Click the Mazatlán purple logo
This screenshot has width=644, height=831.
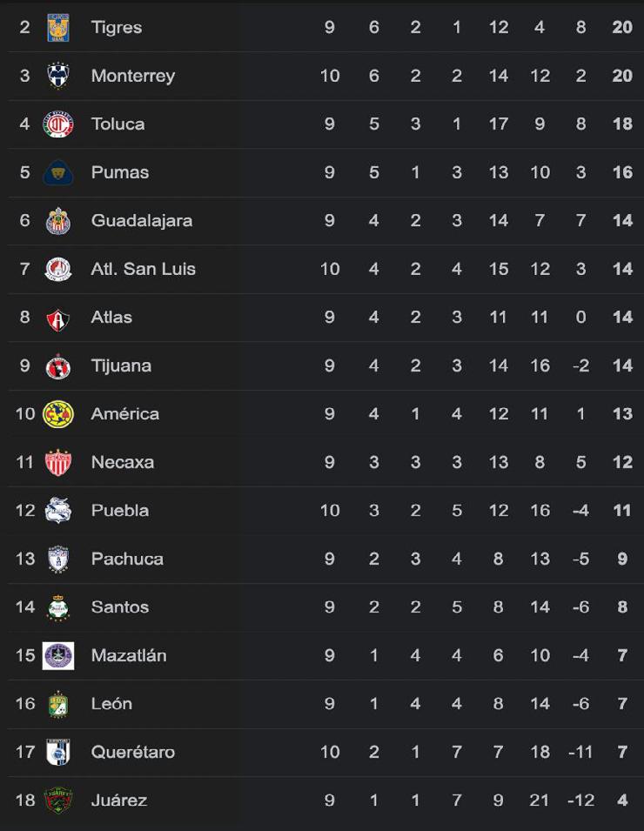pyautogui.click(x=58, y=655)
